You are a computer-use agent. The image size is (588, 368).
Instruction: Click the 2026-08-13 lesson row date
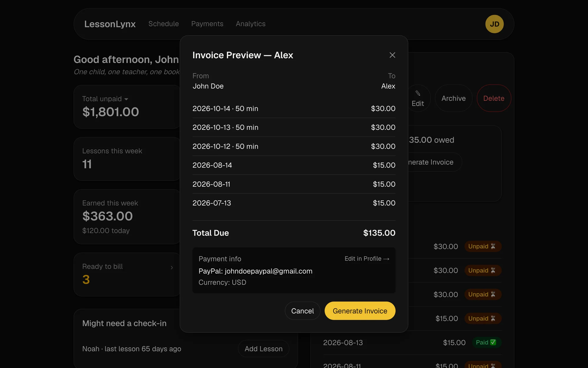click(343, 343)
